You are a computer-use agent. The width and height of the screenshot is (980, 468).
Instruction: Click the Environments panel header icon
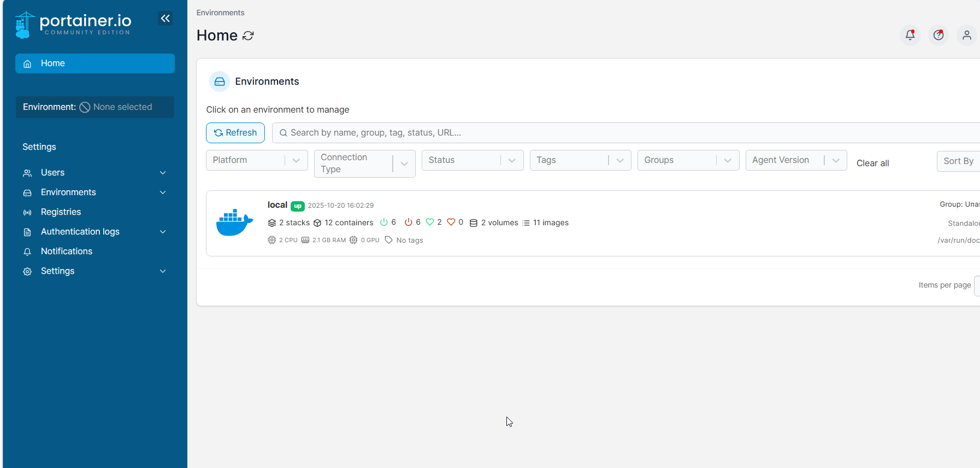(220, 81)
